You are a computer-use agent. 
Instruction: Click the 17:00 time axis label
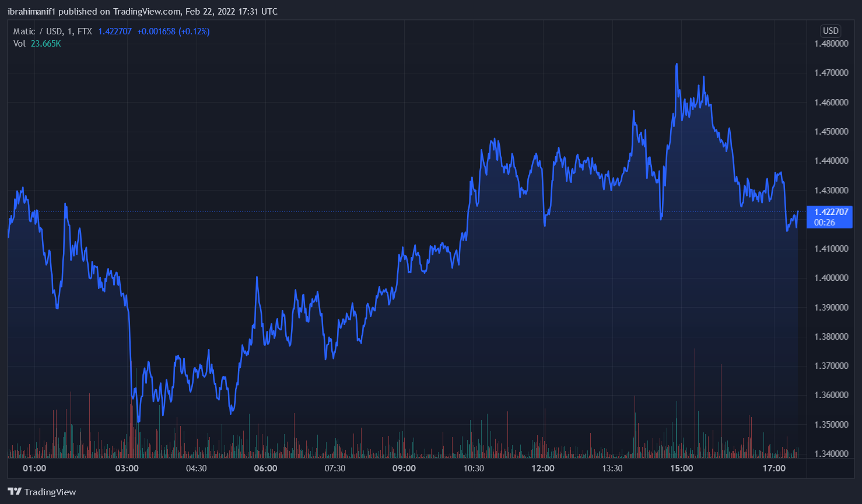pos(774,468)
